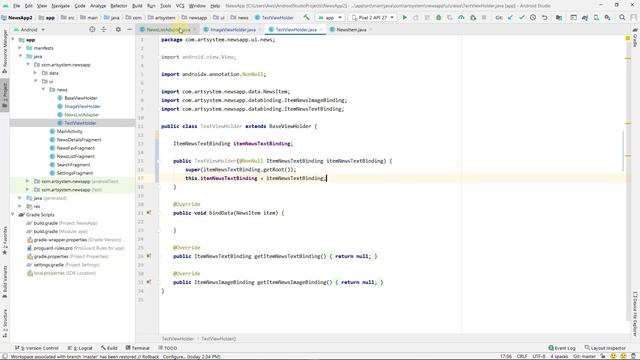Expand the data package node

(x=36, y=73)
